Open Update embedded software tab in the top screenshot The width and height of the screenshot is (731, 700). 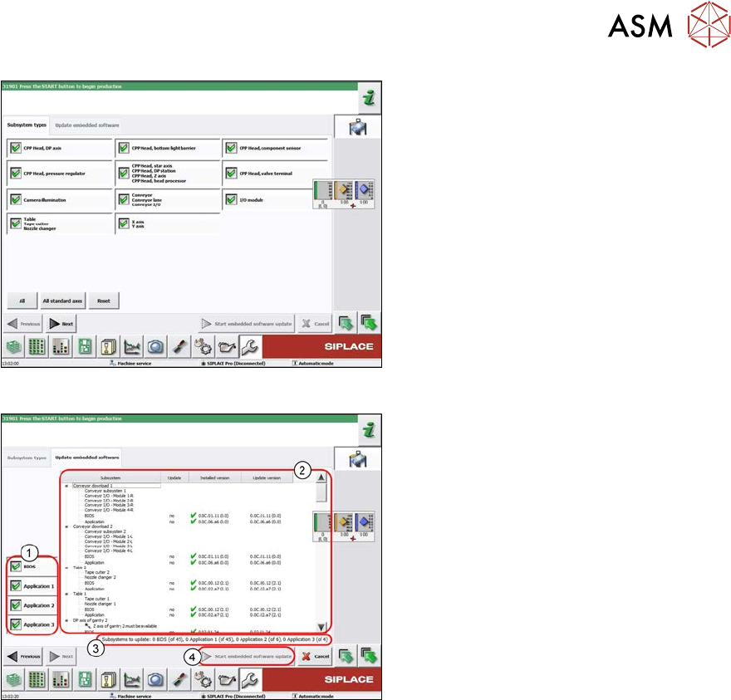(87, 125)
